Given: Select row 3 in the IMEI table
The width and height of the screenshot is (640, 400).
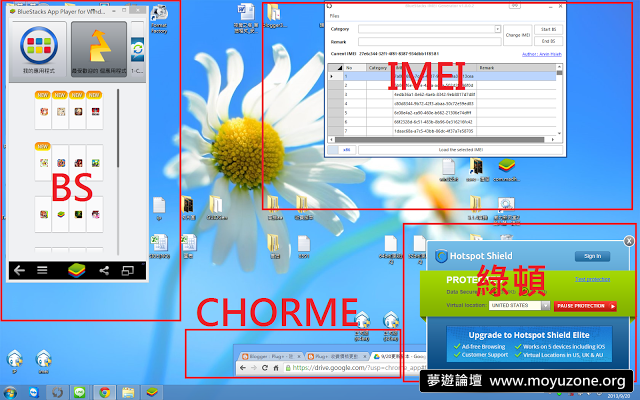Looking at the screenshot, I should point(442,94).
